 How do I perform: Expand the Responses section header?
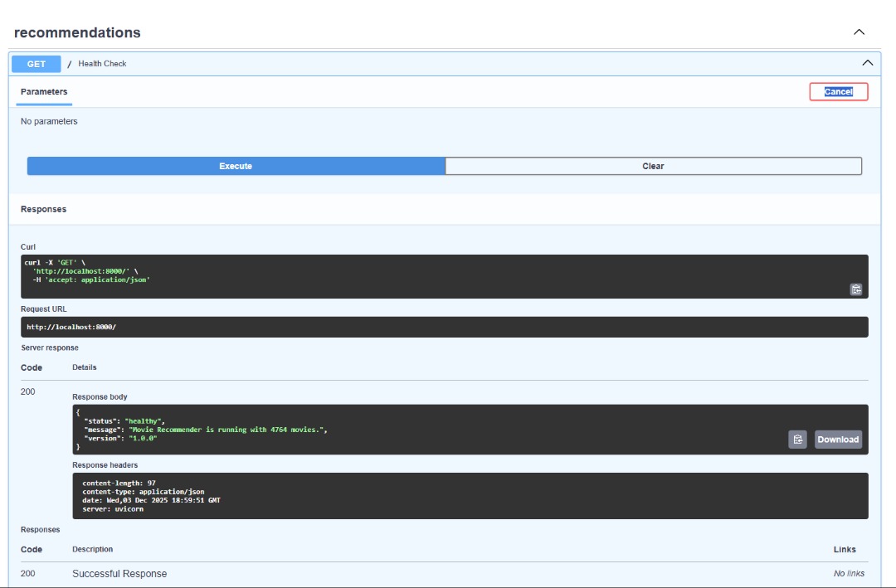click(42, 209)
